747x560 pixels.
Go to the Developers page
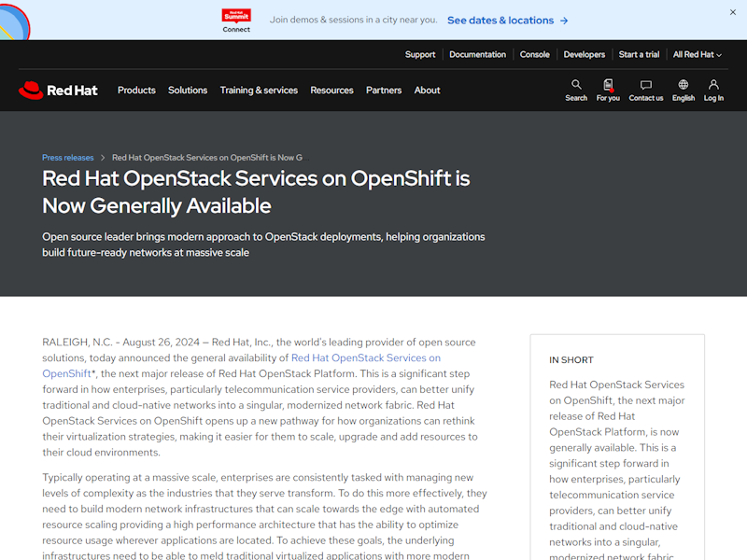pyautogui.click(x=585, y=54)
